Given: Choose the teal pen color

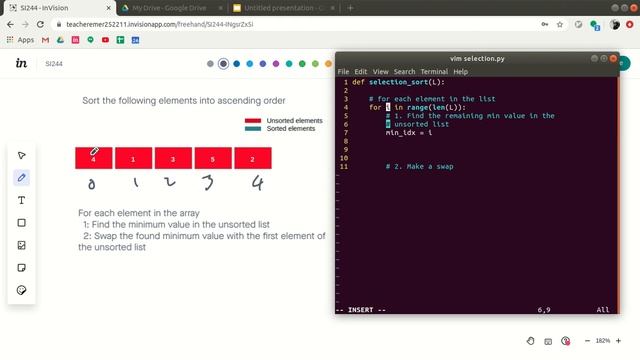Looking at the screenshot, I should tap(289, 64).
